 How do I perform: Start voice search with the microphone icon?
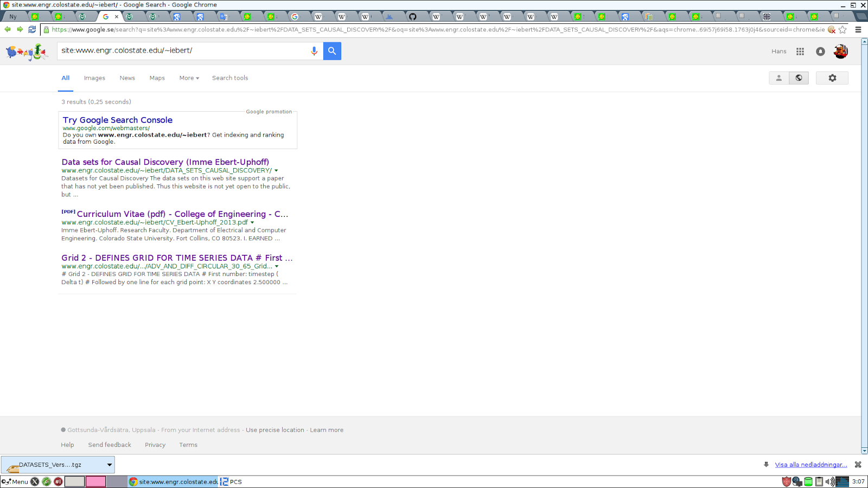pos(314,51)
